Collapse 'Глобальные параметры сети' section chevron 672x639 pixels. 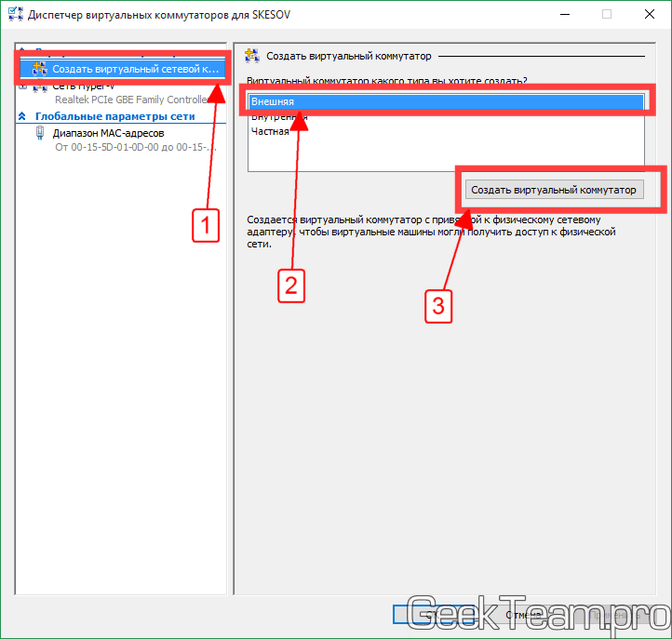point(23,116)
